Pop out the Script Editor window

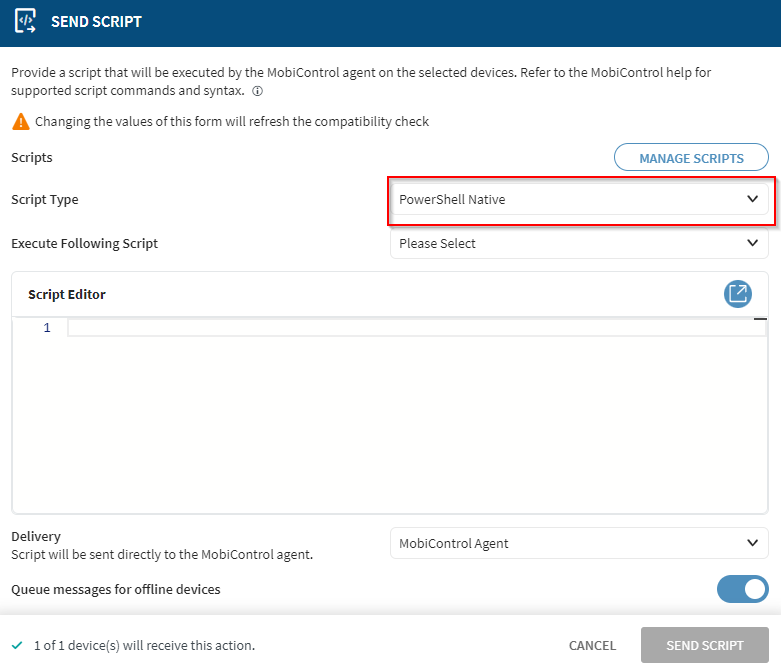point(737,294)
